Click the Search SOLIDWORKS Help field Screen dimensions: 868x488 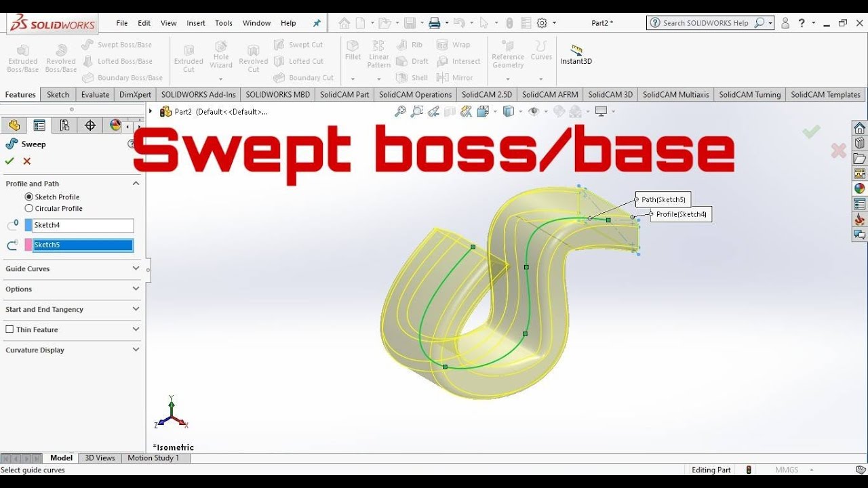[x=705, y=23]
